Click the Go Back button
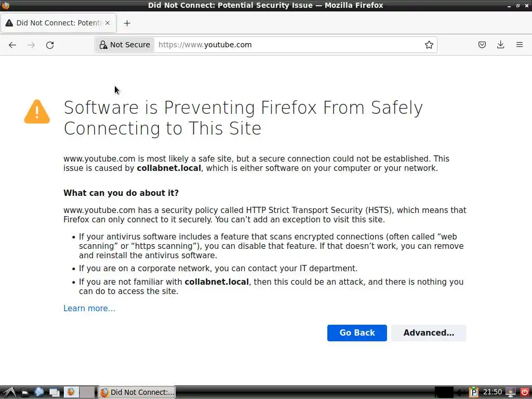The image size is (532, 399). click(x=357, y=333)
